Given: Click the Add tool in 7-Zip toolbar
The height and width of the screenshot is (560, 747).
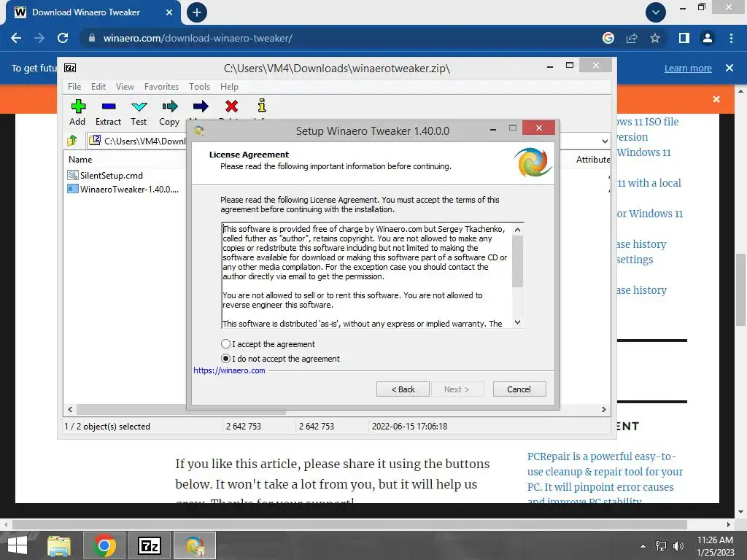Looking at the screenshot, I should [x=77, y=113].
